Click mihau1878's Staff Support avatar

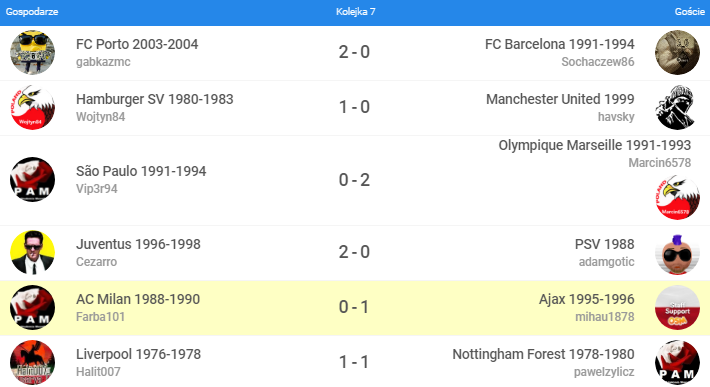677,308
